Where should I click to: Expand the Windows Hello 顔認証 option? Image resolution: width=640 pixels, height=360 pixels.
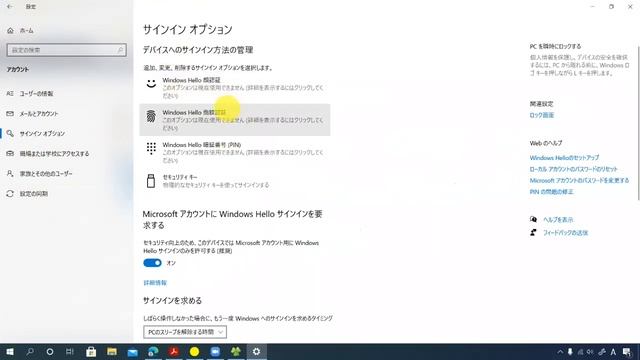click(x=235, y=87)
